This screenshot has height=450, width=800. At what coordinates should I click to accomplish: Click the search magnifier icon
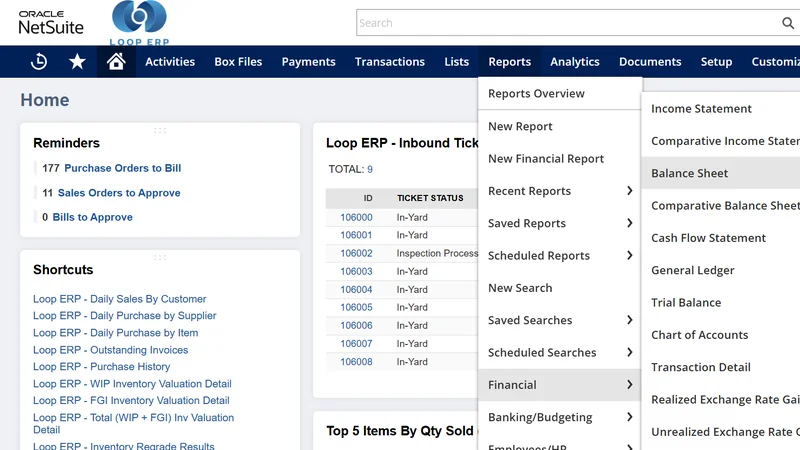(x=788, y=23)
